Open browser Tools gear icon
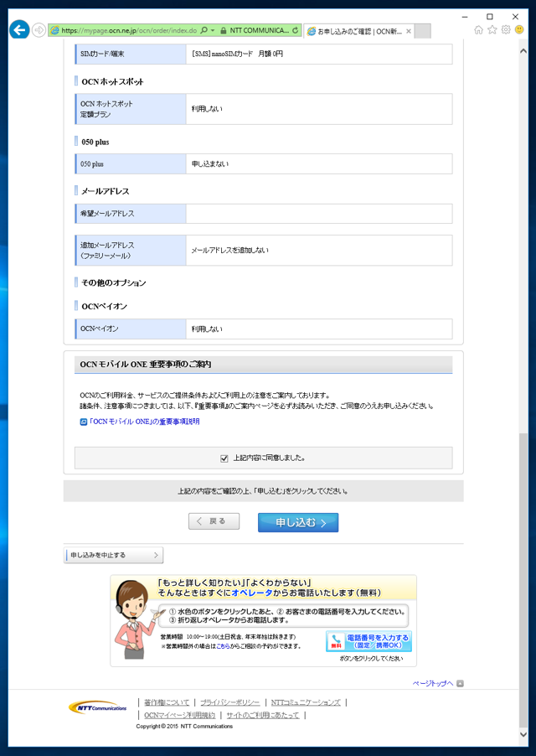Image resolution: width=536 pixels, height=756 pixels. 506,30
